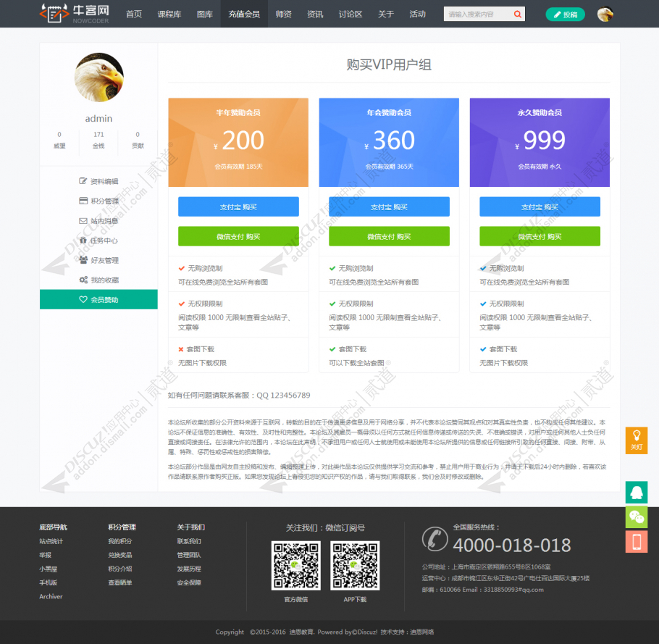659x644 pixels.
Task: Open the QQ floating contact icon
Action: click(637, 493)
